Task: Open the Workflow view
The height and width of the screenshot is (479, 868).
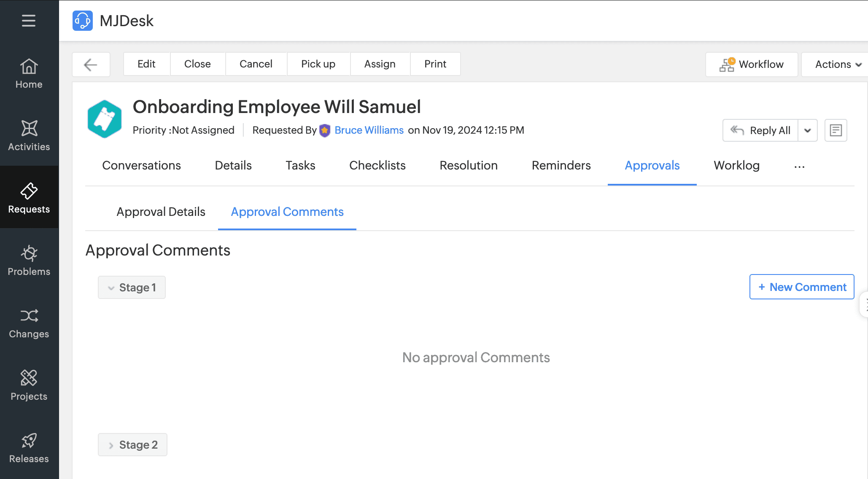Action: pyautogui.click(x=752, y=65)
